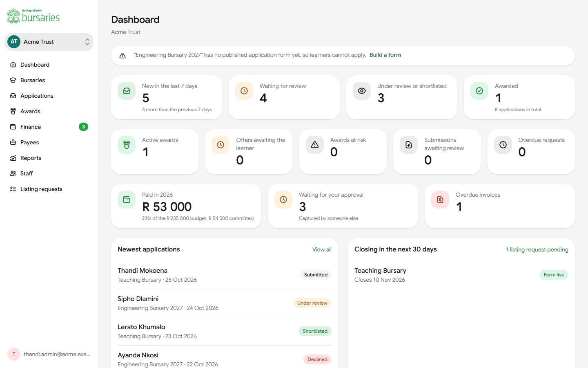Open the 'Paid in 2026' budget card

(x=186, y=206)
